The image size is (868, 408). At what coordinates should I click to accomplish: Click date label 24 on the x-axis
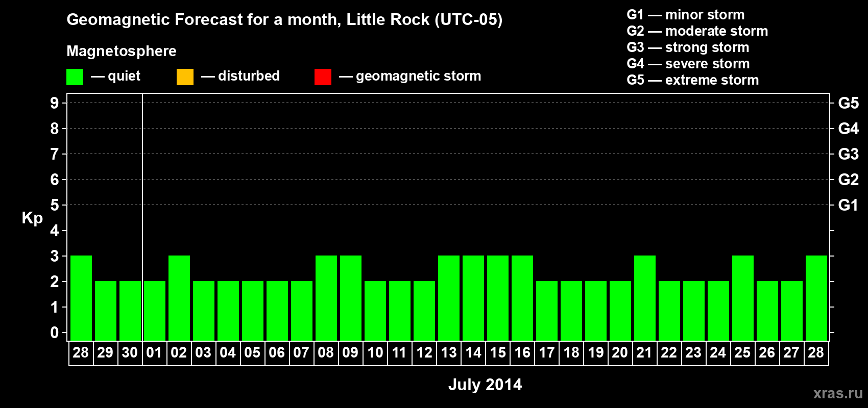718,353
